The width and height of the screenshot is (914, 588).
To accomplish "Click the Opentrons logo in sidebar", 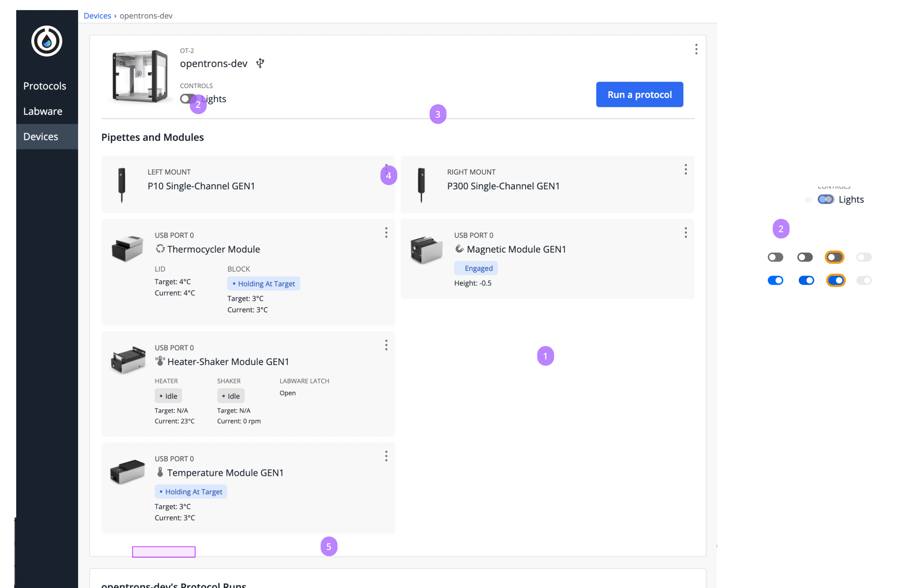I will [x=47, y=41].
